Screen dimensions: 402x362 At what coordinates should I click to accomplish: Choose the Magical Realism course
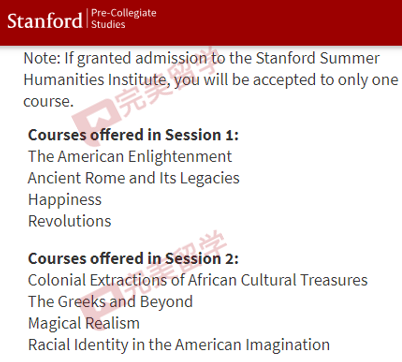pyautogui.click(x=84, y=323)
